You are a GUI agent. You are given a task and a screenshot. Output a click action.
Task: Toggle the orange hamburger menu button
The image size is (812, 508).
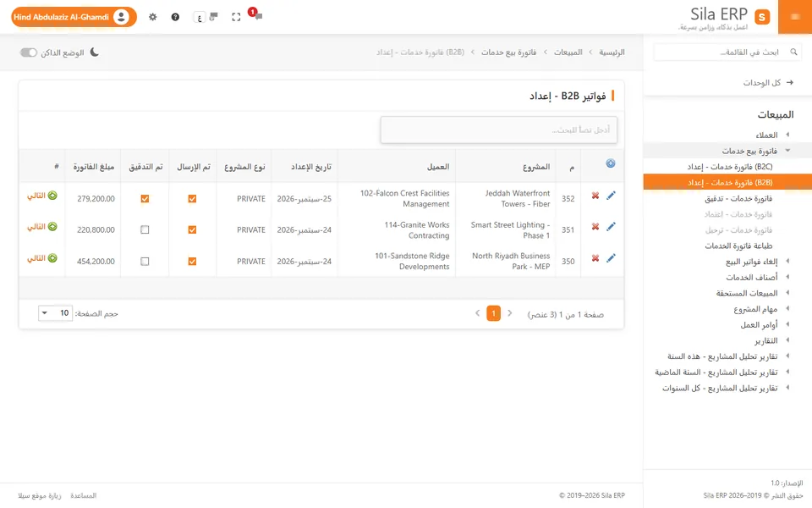click(795, 17)
